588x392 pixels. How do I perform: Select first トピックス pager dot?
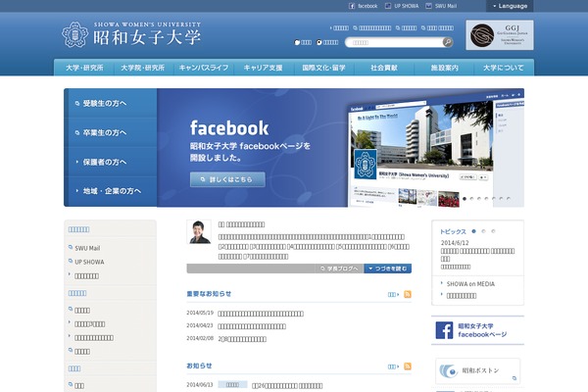(473, 231)
